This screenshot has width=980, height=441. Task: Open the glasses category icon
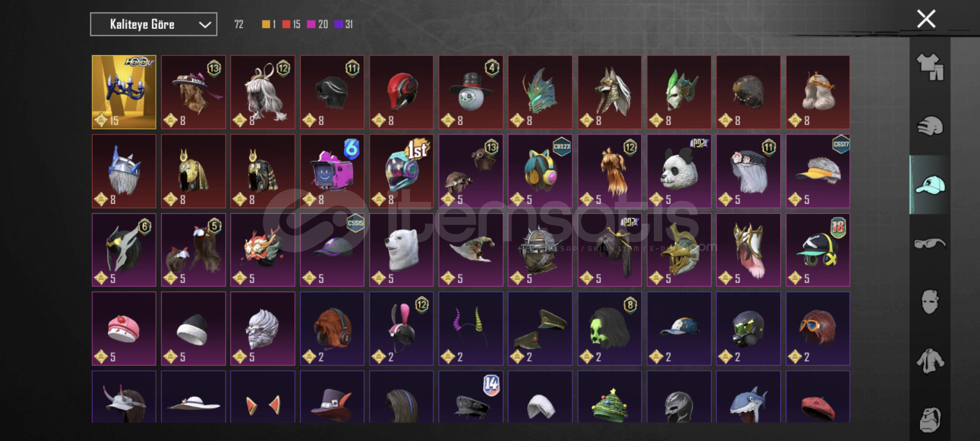click(930, 244)
